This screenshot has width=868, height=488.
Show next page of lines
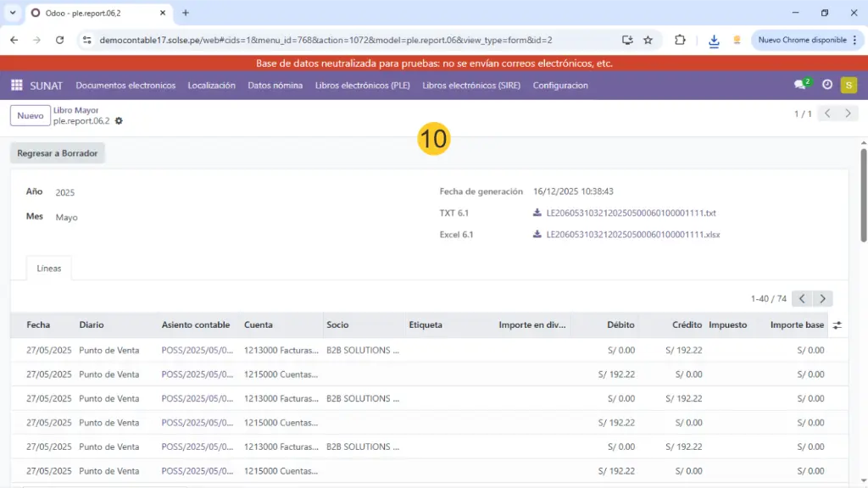click(822, 298)
